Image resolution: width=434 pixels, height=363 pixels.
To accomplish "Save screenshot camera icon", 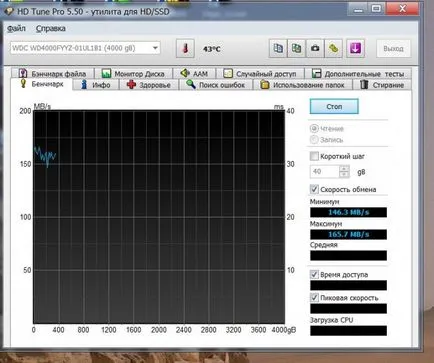I will [x=315, y=48].
